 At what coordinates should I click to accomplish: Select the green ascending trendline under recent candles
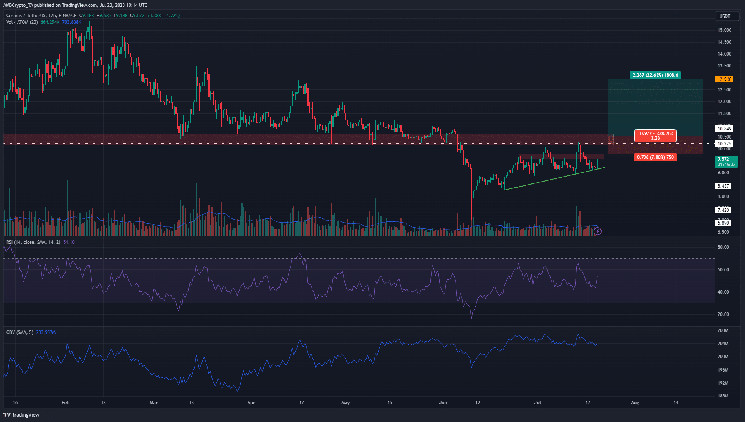(554, 179)
